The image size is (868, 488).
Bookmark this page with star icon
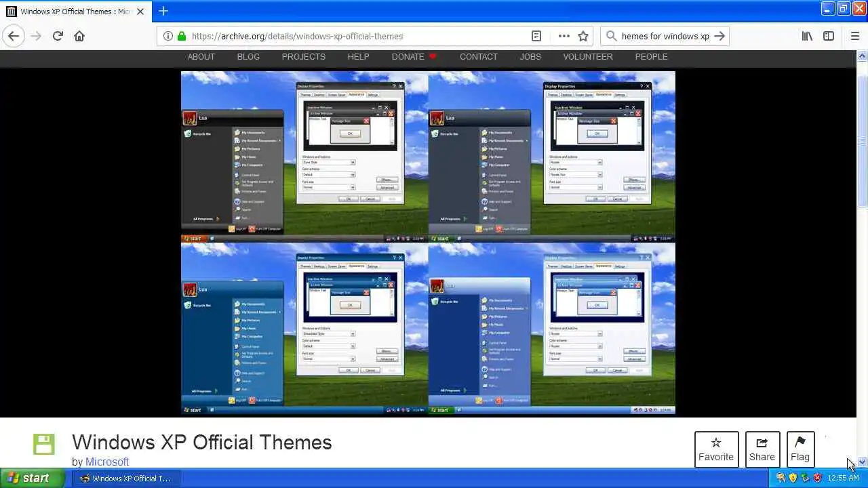[x=583, y=36]
